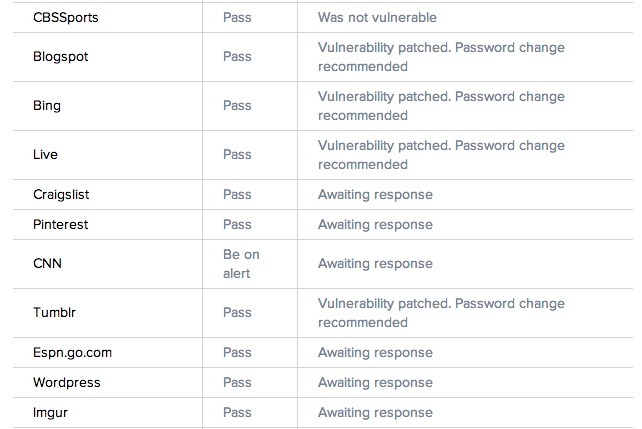Click the Blogspot site name

tap(61, 56)
